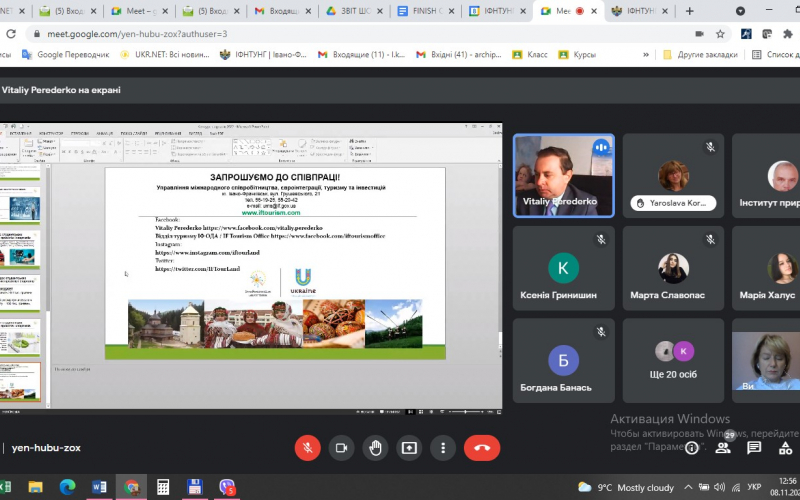
Task: Open the Другие закладки folder
Action: pyautogui.click(x=701, y=55)
